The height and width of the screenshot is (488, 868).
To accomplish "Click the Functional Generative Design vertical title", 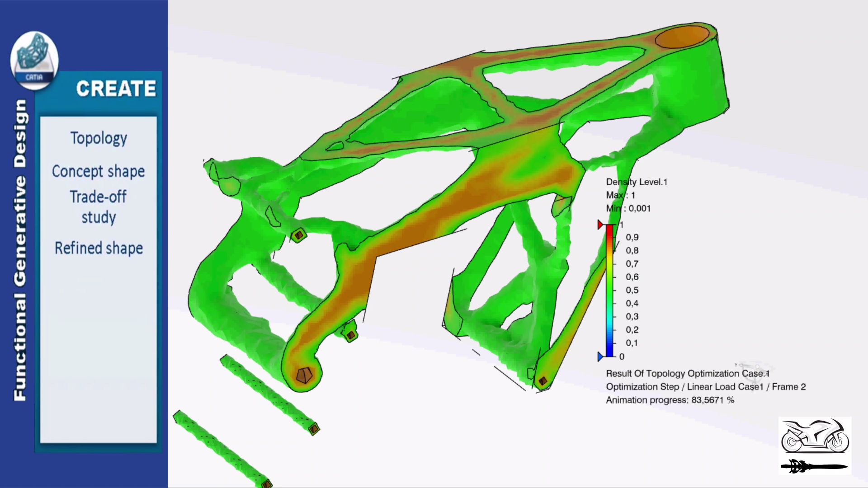I will 20,250.
